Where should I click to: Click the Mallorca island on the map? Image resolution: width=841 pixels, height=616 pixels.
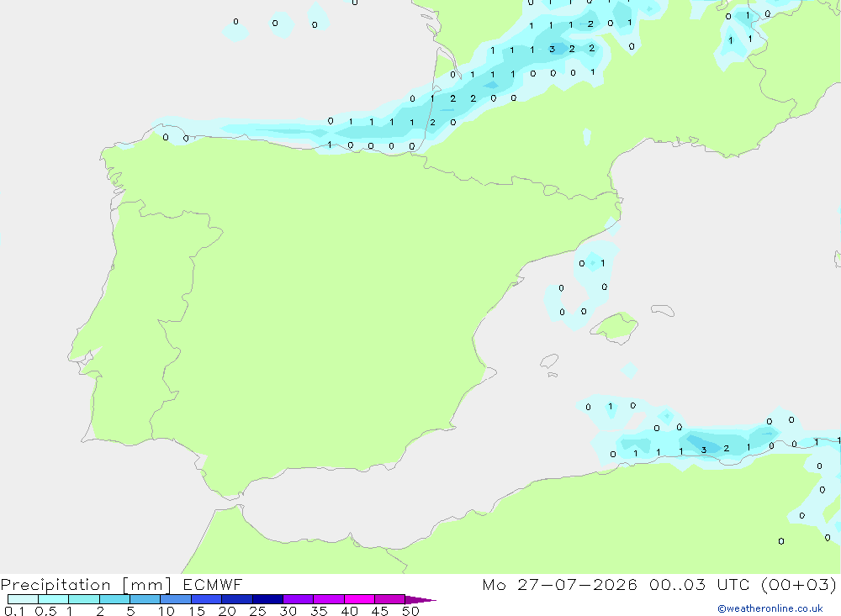point(615,326)
